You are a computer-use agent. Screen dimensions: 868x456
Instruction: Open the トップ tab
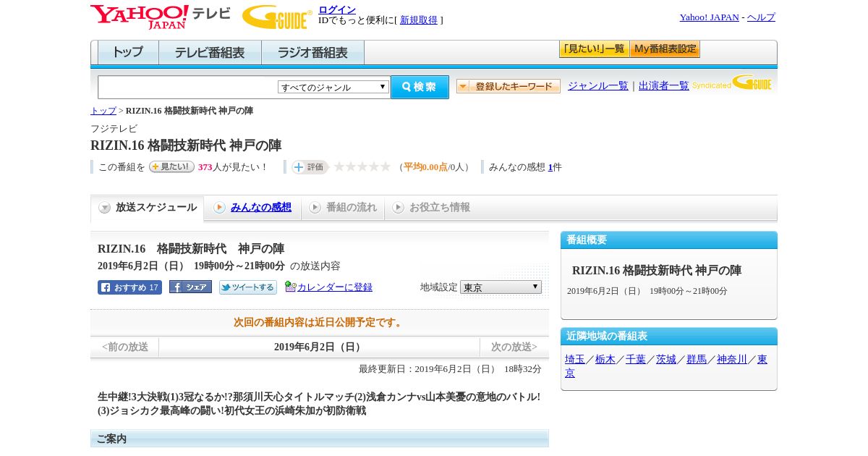128,53
